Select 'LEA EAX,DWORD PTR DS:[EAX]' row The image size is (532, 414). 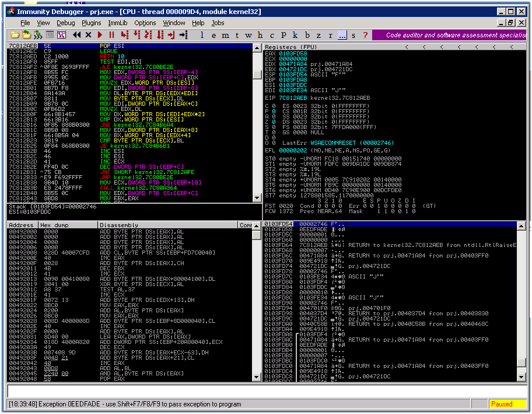tap(130, 336)
